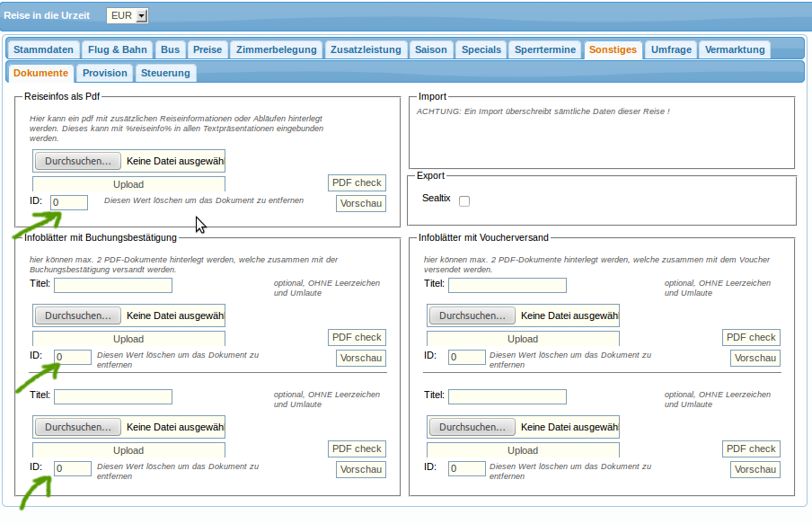This screenshot has width=812, height=524.
Task: Click Vorschau in Reiseinfos als Pdf section
Action: 361,203
